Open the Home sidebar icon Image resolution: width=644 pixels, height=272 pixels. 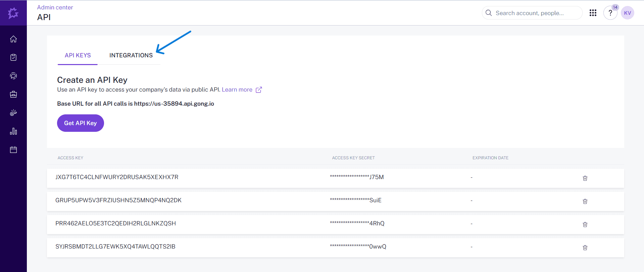coord(13,39)
